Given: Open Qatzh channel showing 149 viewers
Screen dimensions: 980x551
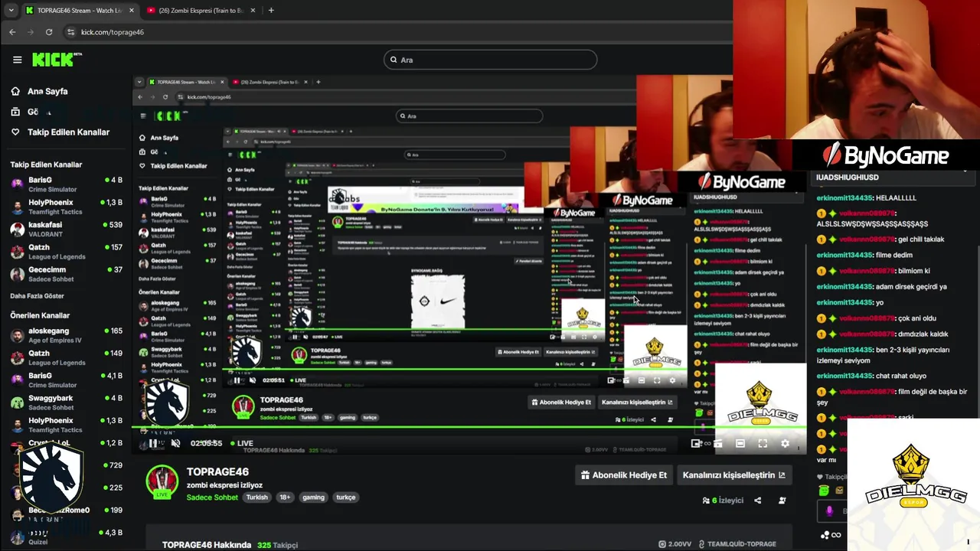Looking at the screenshot, I should pos(67,357).
